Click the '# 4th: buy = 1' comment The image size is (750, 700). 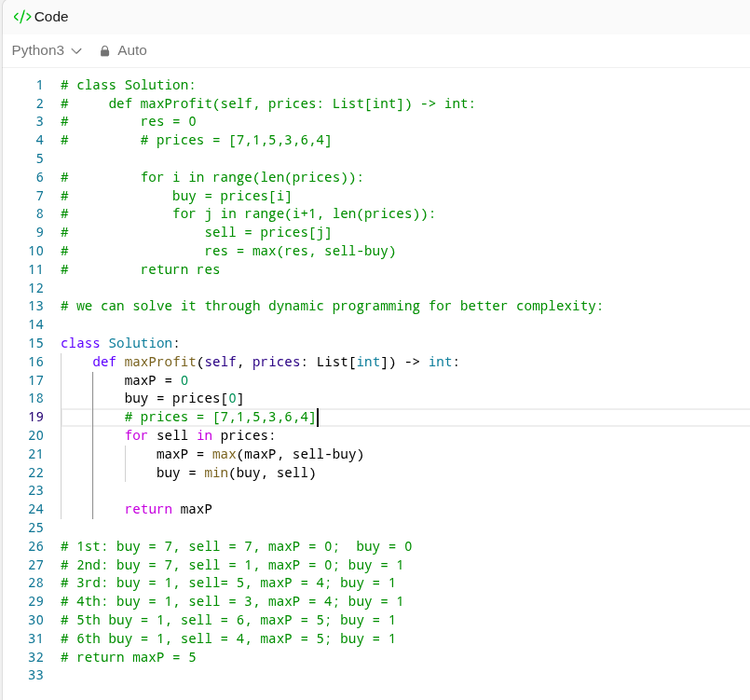[232, 601]
